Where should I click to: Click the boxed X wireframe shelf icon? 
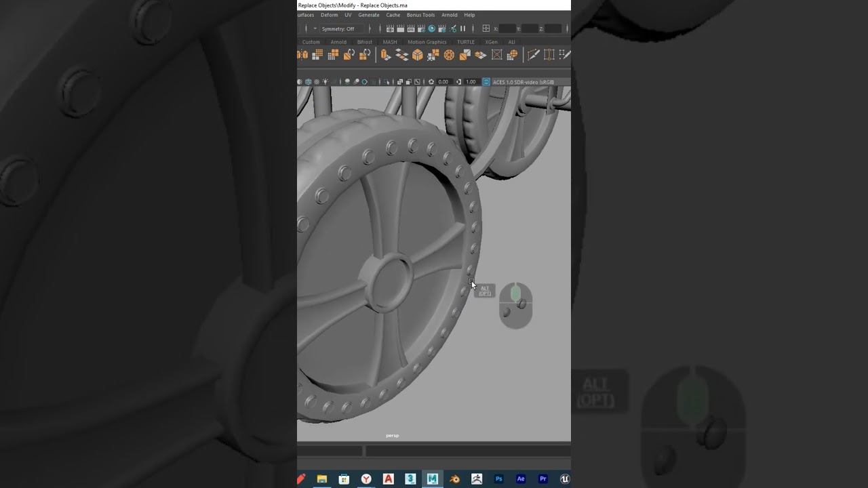[496, 54]
